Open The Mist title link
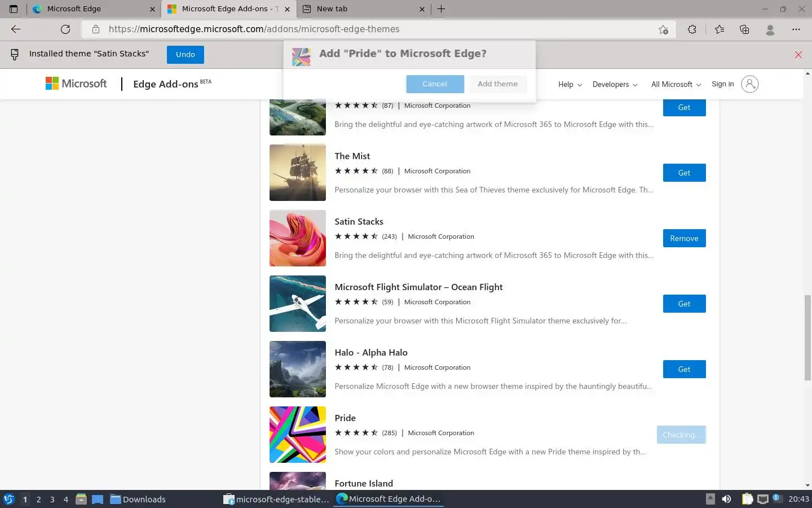The height and width of the screenshot is (508, 812). 352,156
